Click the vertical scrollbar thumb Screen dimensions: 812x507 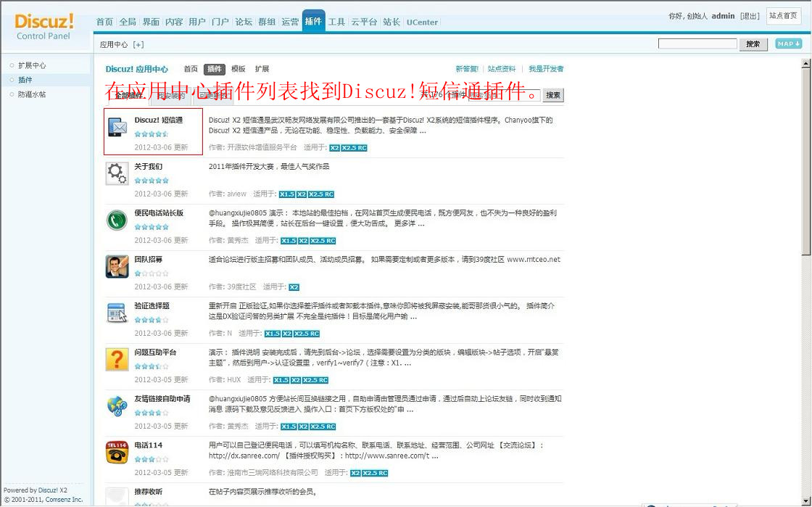tap(805, 162)
